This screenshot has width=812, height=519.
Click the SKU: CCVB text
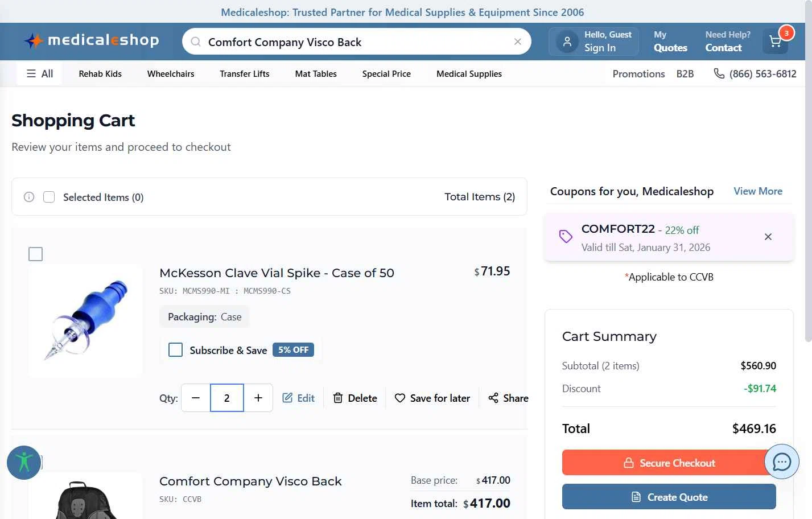180,499
